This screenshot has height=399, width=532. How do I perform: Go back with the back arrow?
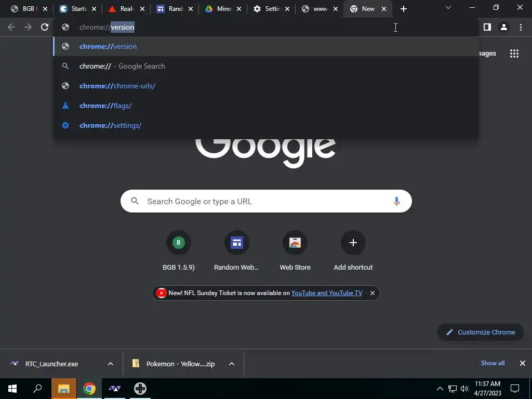[x=11, y=27]
